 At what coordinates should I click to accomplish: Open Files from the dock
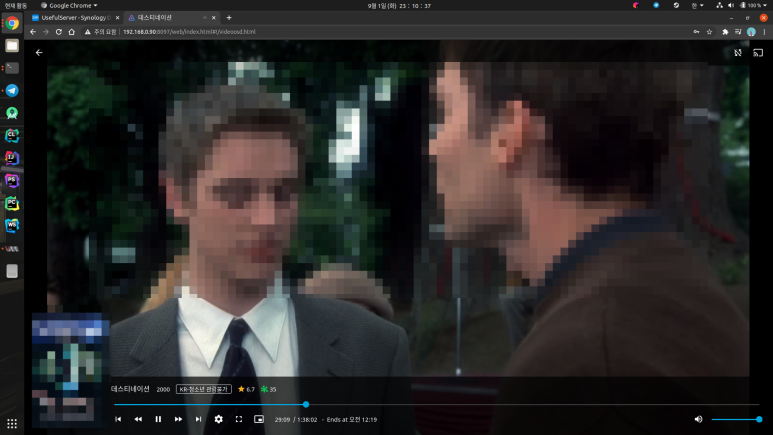[12, 45]
